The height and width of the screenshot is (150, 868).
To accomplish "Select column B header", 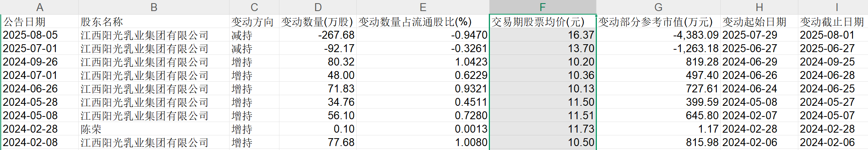I will [154, 7].
